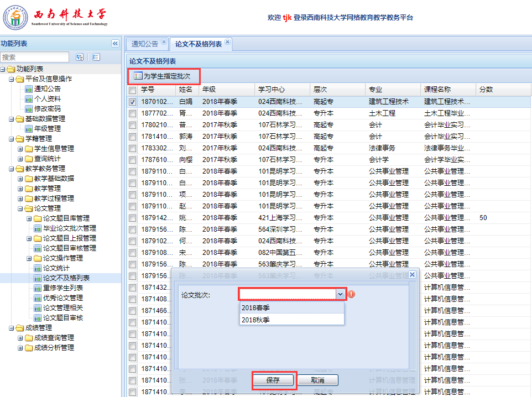
Task: Expand the 学生信息管理 tree node
Action: (20, 149)
